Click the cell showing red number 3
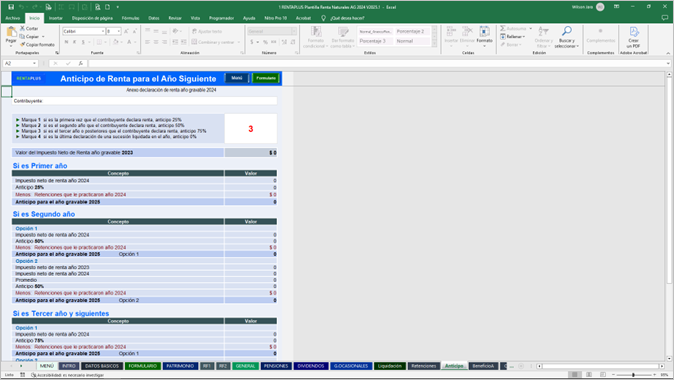The image size is (674, 380). [x=251, y=129]
